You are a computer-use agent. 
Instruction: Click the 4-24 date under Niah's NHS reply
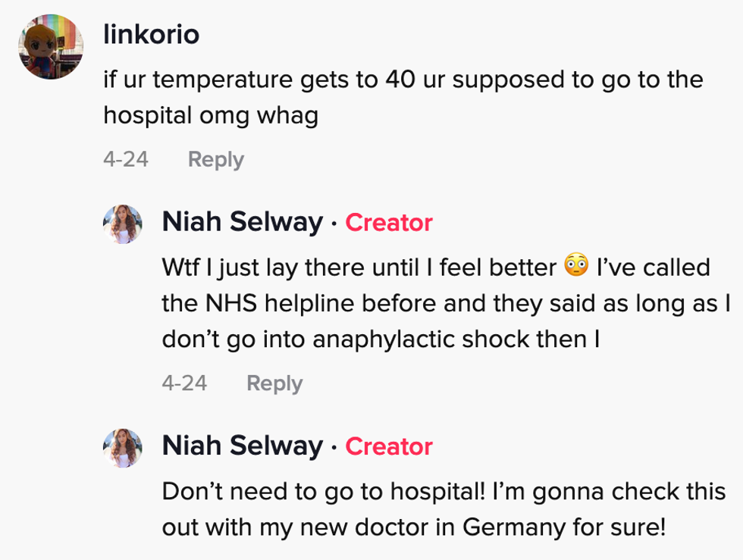coord(184,383)
